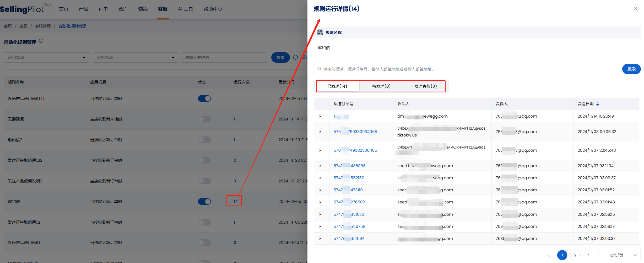Image resolution: width=644 pixels, height=263 pixels.
Task: Disable the 邀约信 rule switch
Action: 204,202
